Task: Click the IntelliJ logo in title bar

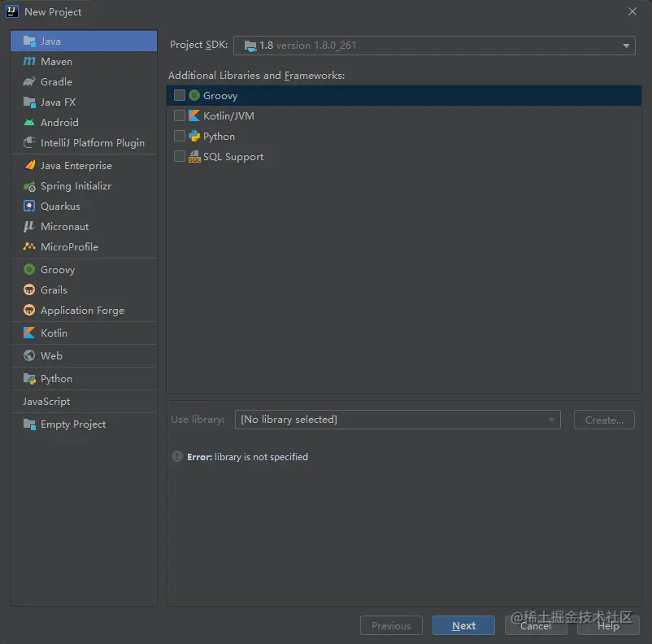Action: pos(12,11)
